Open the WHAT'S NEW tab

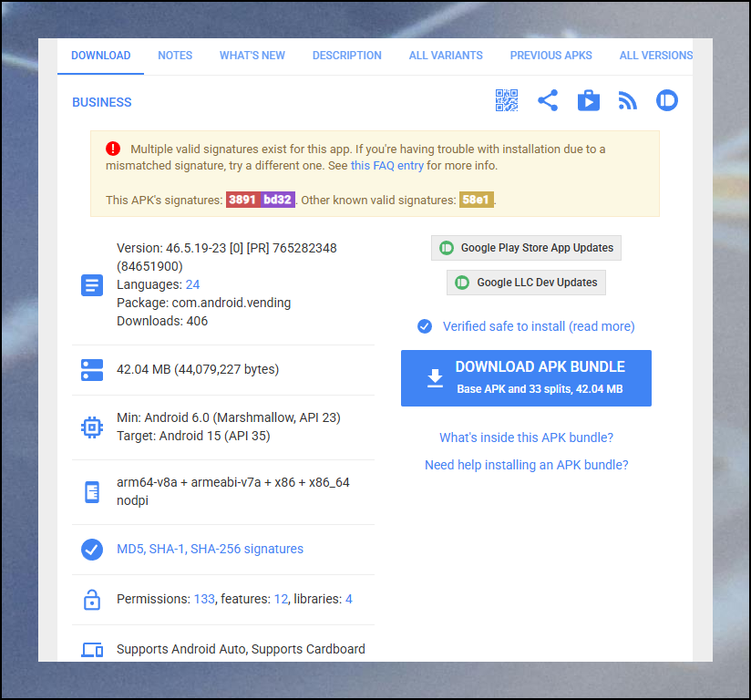pos(252,56)
